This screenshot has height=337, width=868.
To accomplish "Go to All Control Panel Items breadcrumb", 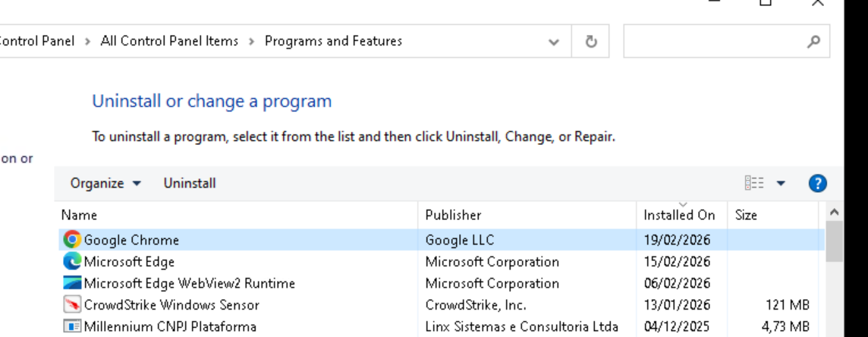I will tap(169, 41).
